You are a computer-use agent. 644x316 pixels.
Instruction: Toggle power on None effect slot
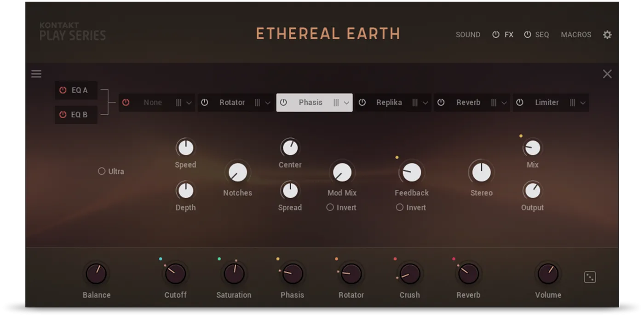(126, 102)
